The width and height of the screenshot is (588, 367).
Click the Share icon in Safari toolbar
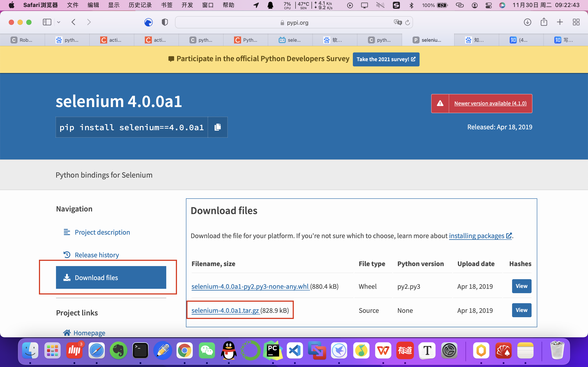point(544,22)
